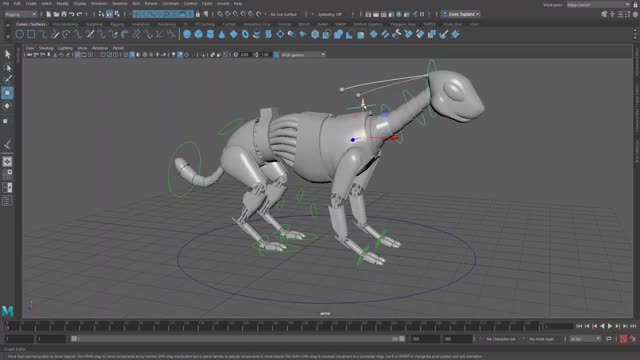Click the last blue shelf surface icon
Image resolution: width=640 pixels, height=360 pixels.
(x=456, y=34)
